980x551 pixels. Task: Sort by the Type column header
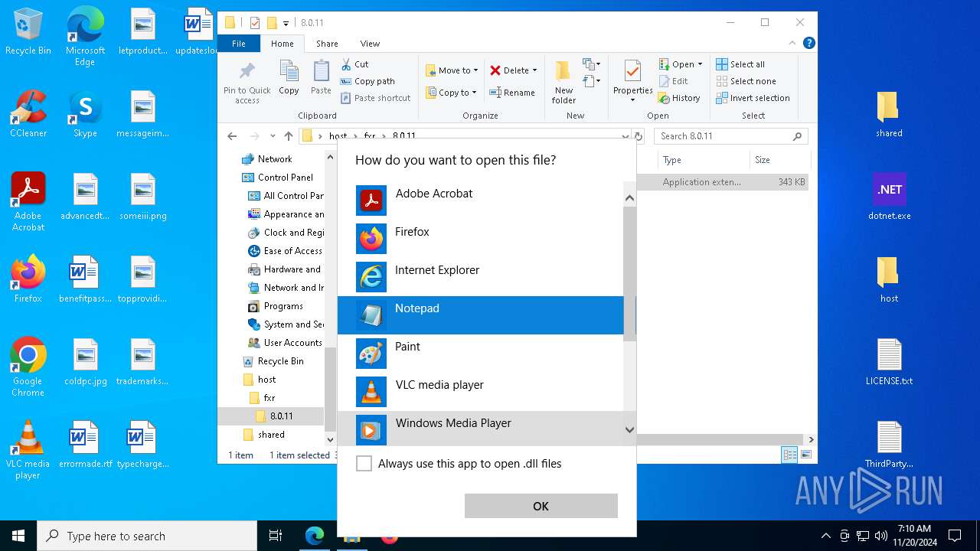coord(703,160)
